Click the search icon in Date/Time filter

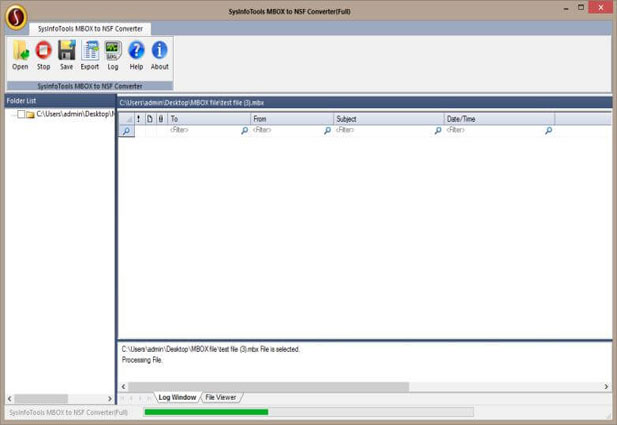pyautogui.click(x=548, y=130)
